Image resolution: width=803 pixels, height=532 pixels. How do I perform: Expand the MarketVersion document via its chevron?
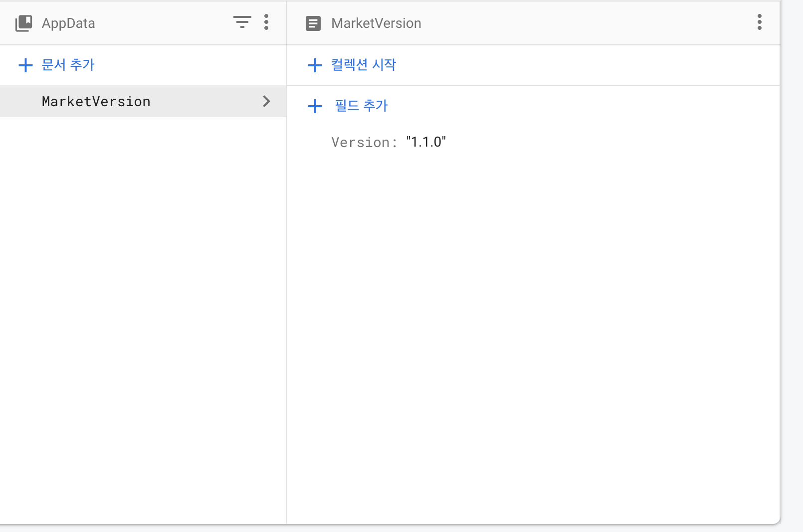[x=266, y=101]
